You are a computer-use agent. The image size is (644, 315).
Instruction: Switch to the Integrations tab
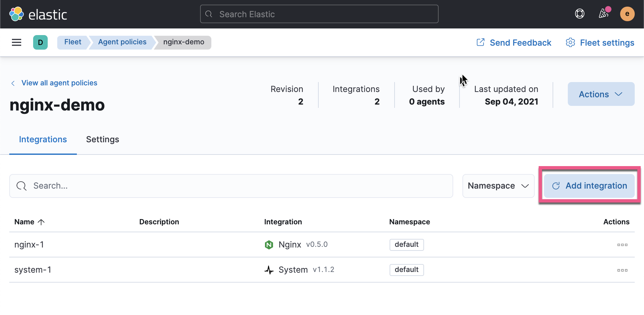pyautogui.click(x=43, y=140)
